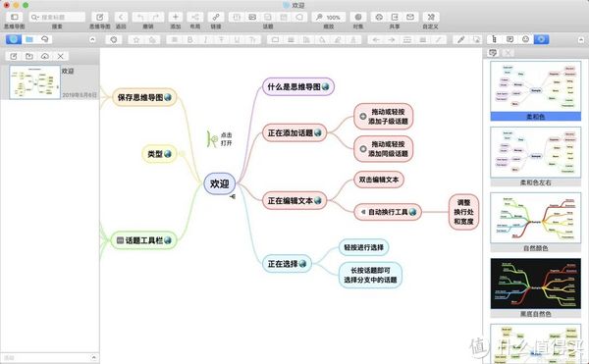Click the 搜索标题 search field

pyautogui.click(x=58, y=17)
